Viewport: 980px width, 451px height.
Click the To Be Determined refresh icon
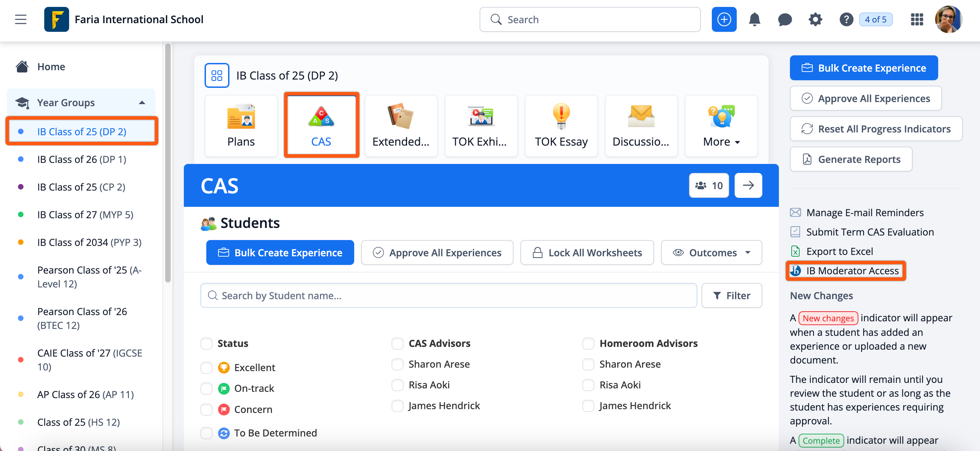click(224, 433)
